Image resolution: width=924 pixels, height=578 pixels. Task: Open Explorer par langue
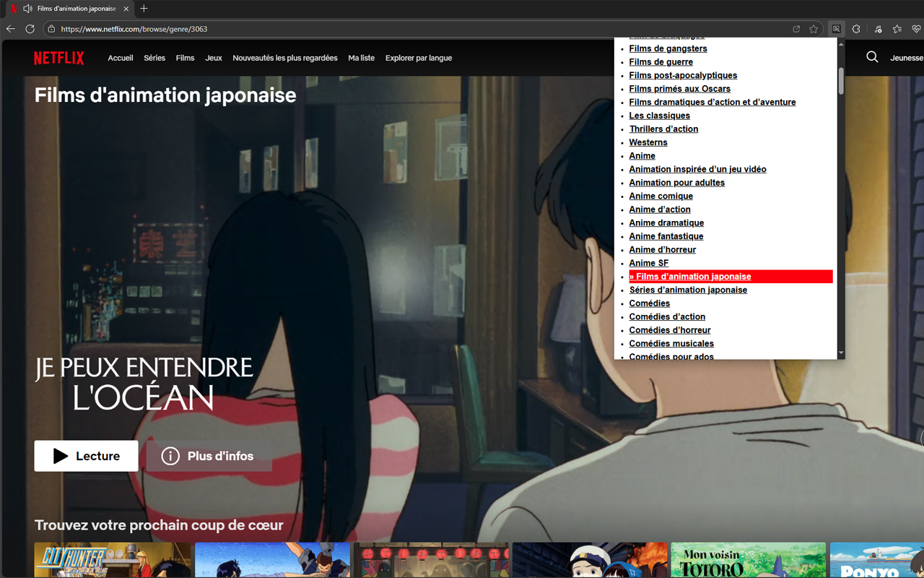tap(419, 58)
